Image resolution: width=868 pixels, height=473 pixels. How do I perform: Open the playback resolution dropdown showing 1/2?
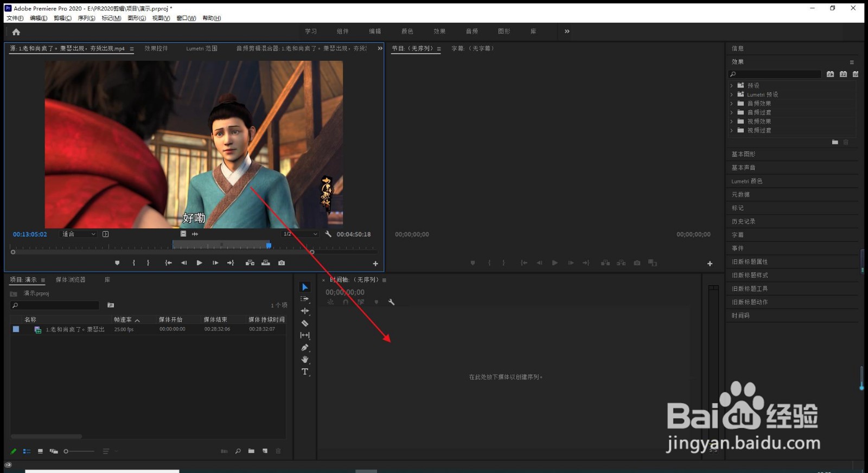[x=300, y=234]
